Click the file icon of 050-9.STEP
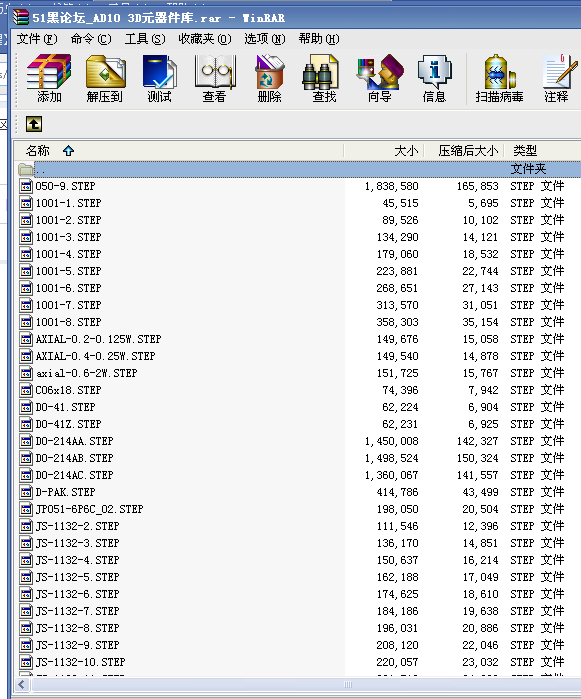The image size is (581, 699). point(26,186)
